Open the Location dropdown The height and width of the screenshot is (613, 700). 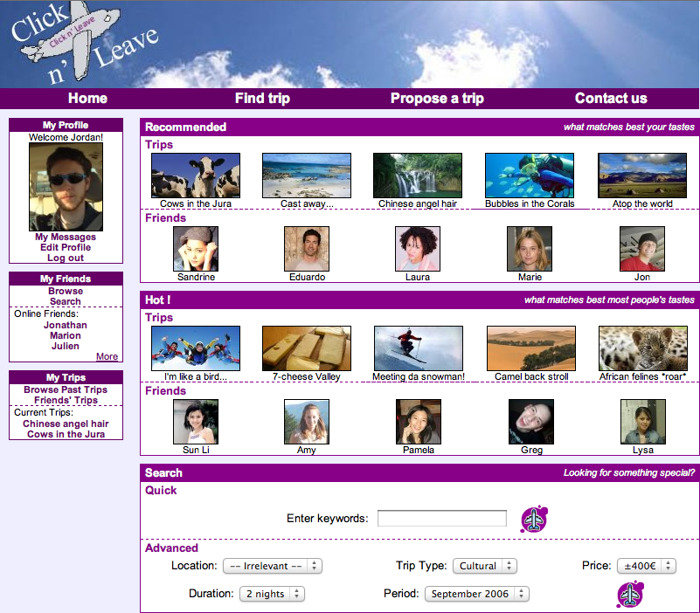point(272,566)
